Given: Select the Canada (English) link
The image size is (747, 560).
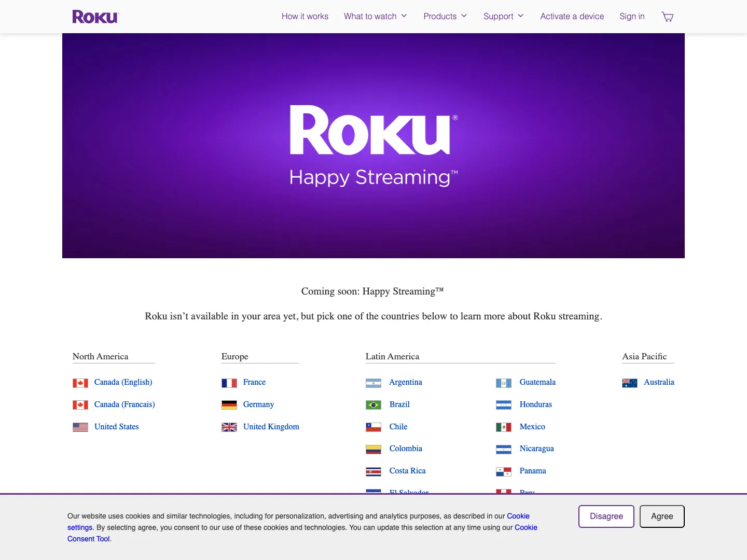Looking at the screenshot, I should tap(123, 382).
